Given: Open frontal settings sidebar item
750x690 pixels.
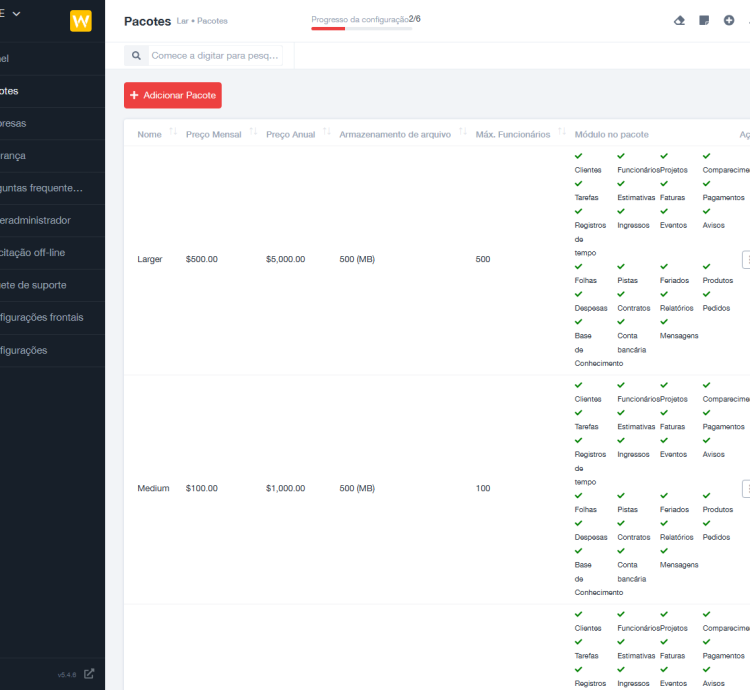Looking at the screenshot, I should pos(40,318).
